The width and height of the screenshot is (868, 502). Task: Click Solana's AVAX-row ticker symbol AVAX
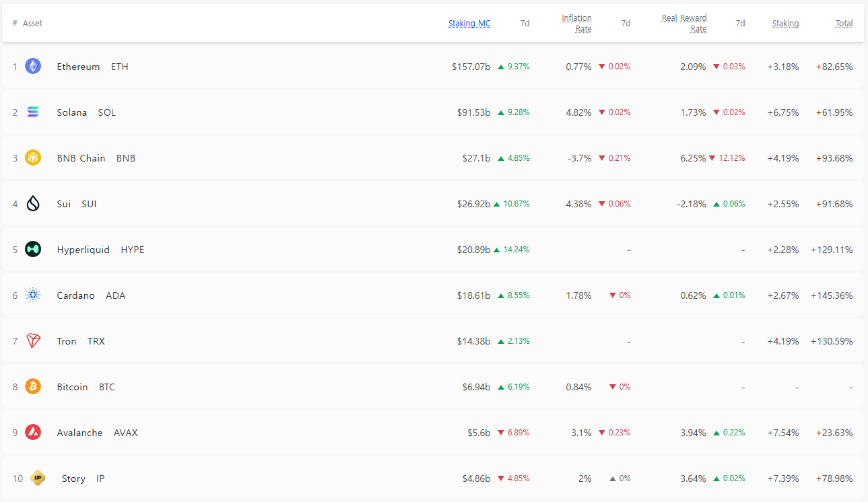point(125,433)
